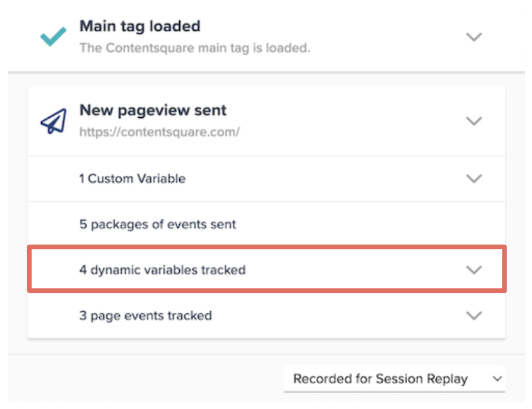The image size is (532, 409).
Task: Click the Session Replay dropdown arrow
Action: 498,379
